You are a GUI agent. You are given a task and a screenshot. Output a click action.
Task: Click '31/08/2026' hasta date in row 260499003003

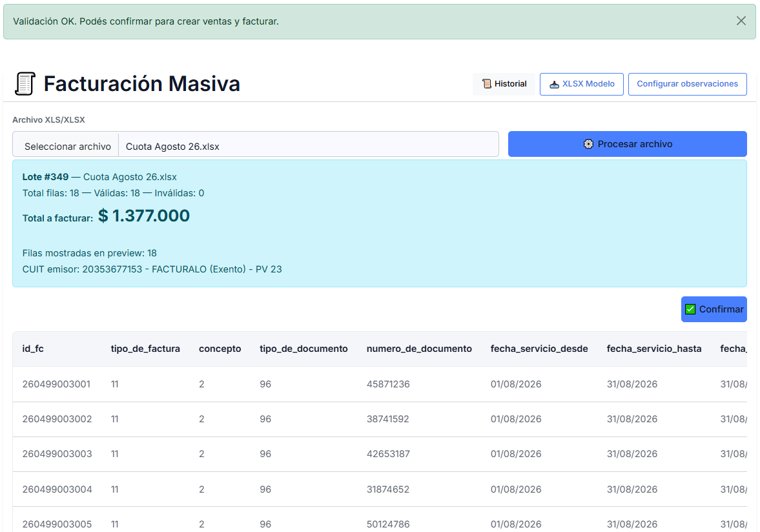[632, 454]
